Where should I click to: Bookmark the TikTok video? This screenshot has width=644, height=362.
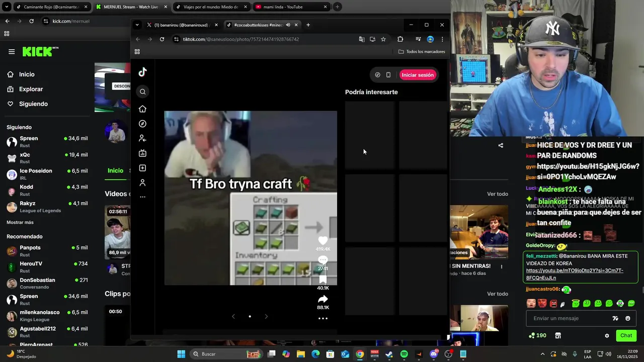pos(323,279)
